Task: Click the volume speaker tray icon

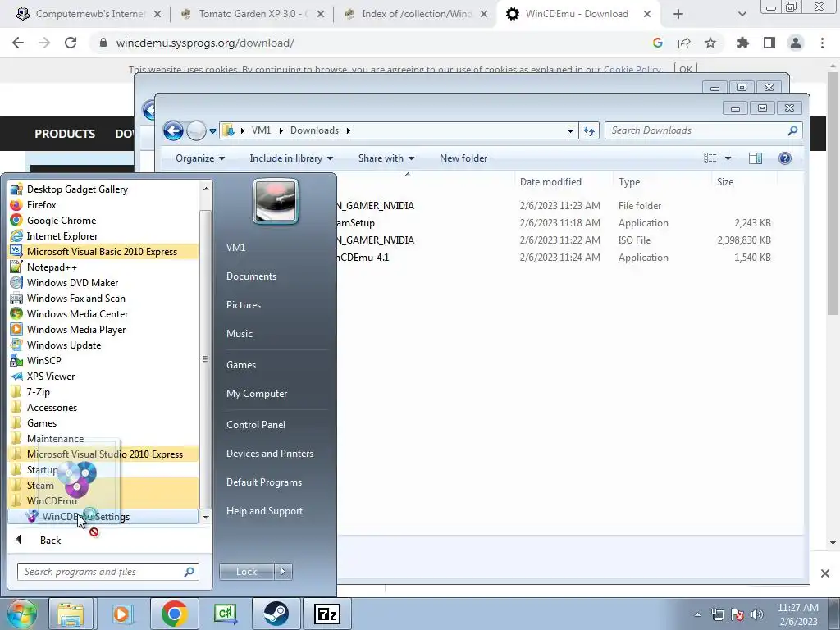Action: [757, 614]
